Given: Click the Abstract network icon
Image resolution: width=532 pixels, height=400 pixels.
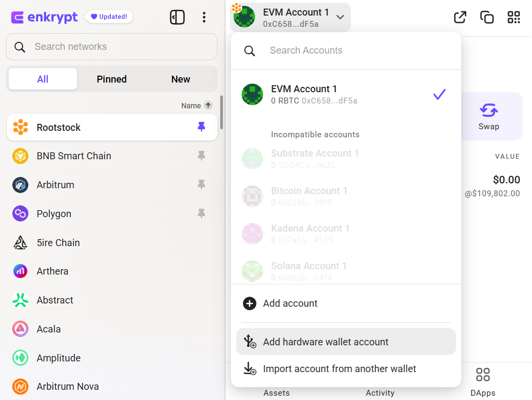Looking at the screenshot, I should tap(20, 300).
